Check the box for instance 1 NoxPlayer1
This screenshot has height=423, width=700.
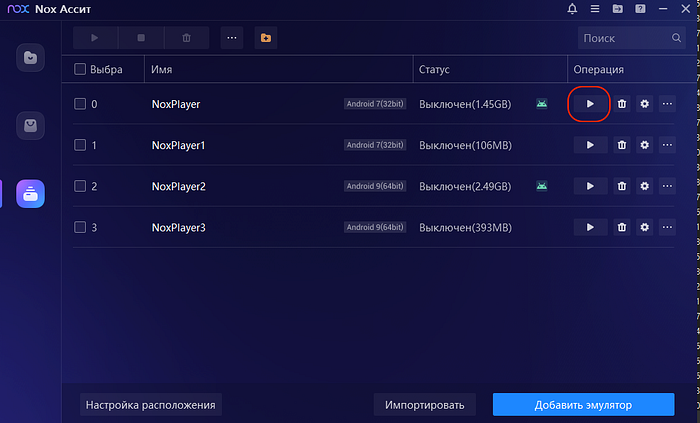[x=80, y=145]
